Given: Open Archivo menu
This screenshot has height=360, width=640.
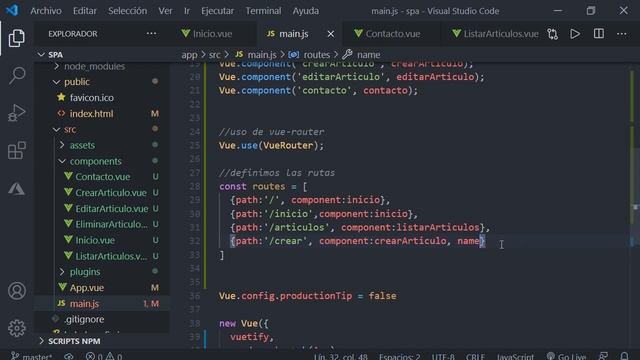Looking at the screenshot, I should point(46,11).
